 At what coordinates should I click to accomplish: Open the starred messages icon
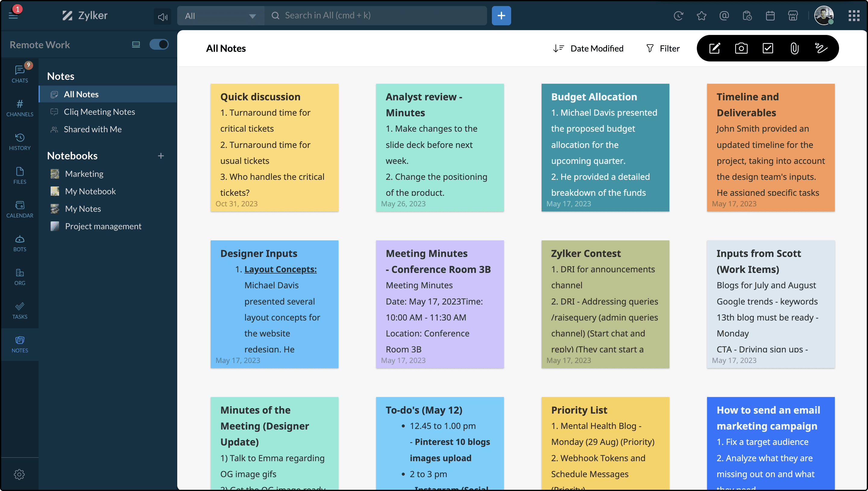coord(701,15)
